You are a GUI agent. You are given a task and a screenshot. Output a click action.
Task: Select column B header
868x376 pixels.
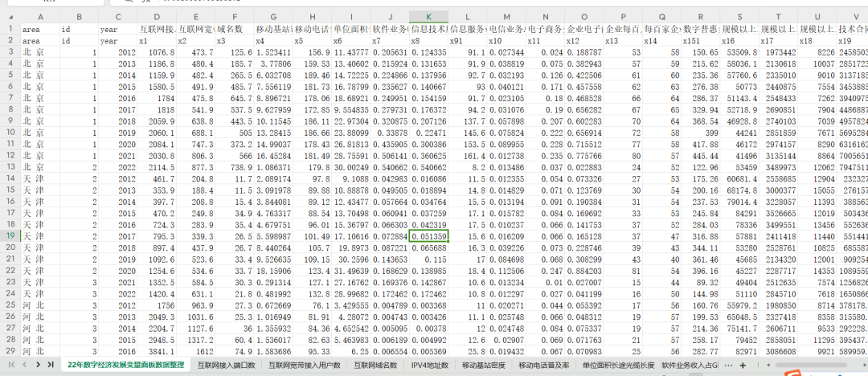click(79, 17)
